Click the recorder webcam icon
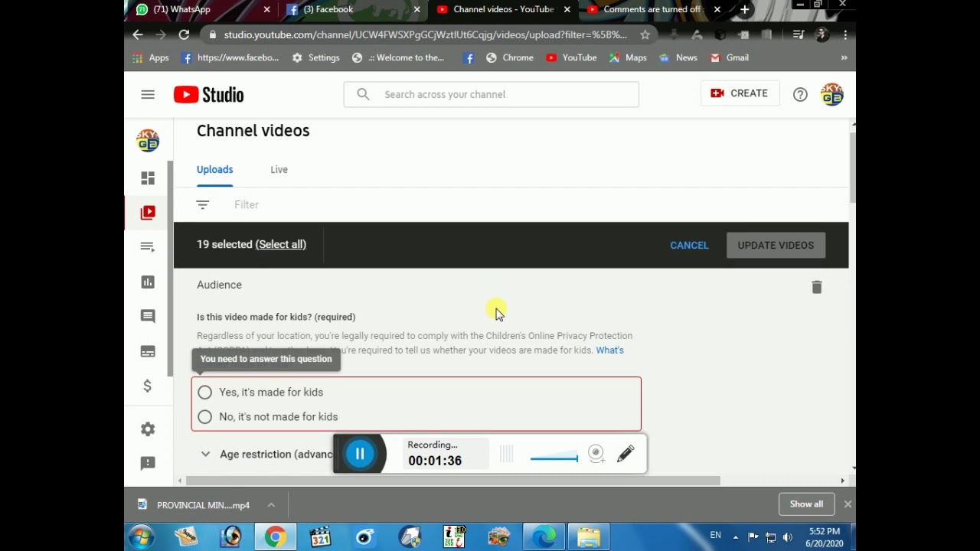The image size is (980, 551). coord(596,454)
